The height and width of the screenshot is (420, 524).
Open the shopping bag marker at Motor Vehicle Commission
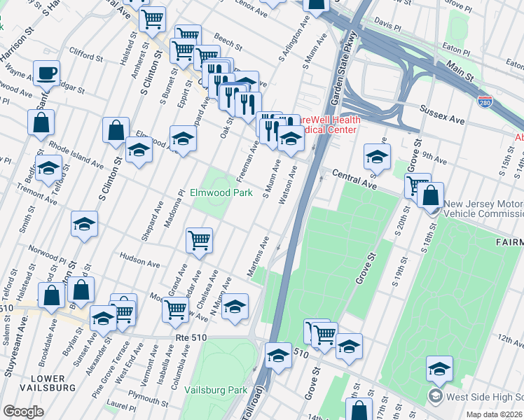click(x=430, y=196)
